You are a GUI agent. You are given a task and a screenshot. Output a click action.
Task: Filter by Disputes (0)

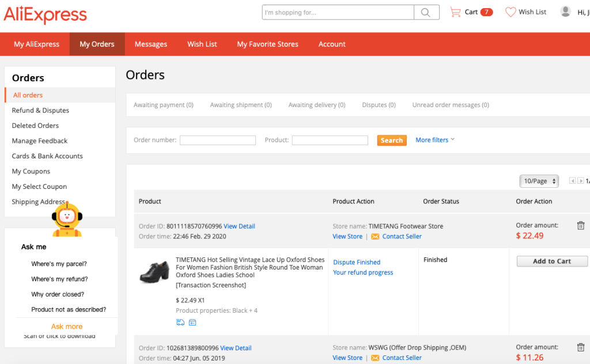click(x=379, y=105)
